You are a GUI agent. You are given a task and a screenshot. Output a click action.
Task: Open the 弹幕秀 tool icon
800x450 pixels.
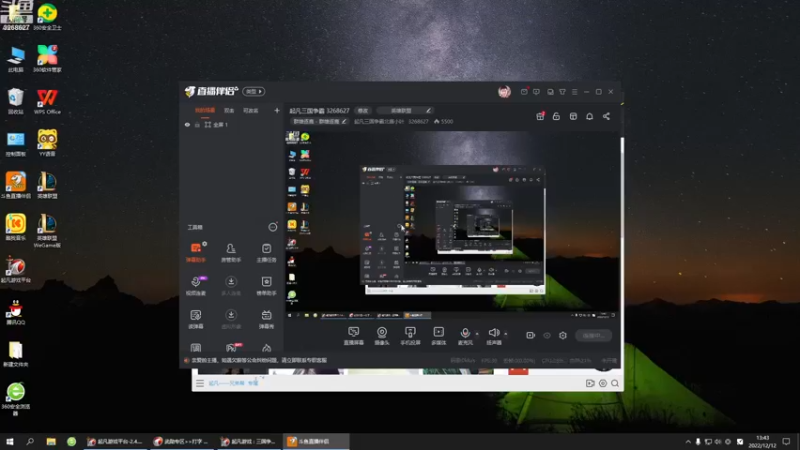[x=266, y=319]
